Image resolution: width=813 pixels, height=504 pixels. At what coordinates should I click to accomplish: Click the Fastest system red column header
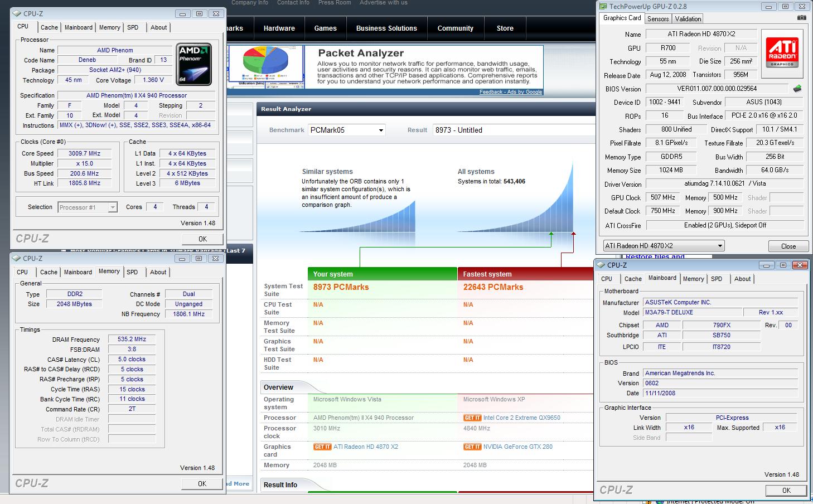[x=526, y=274]
